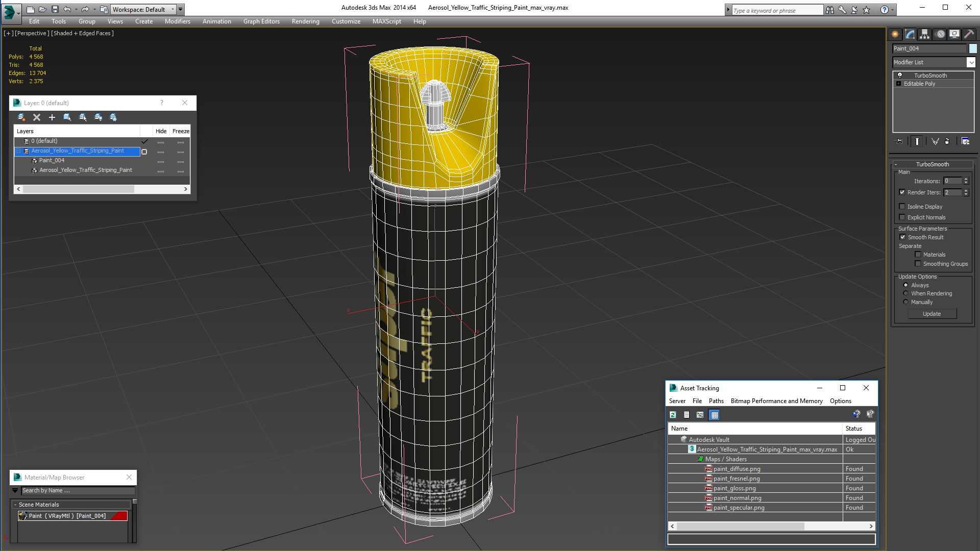This screenshot has width=980, height=551.
Task: Enable Separate by Smoothing Groups
Action: (x=918, y=264)
